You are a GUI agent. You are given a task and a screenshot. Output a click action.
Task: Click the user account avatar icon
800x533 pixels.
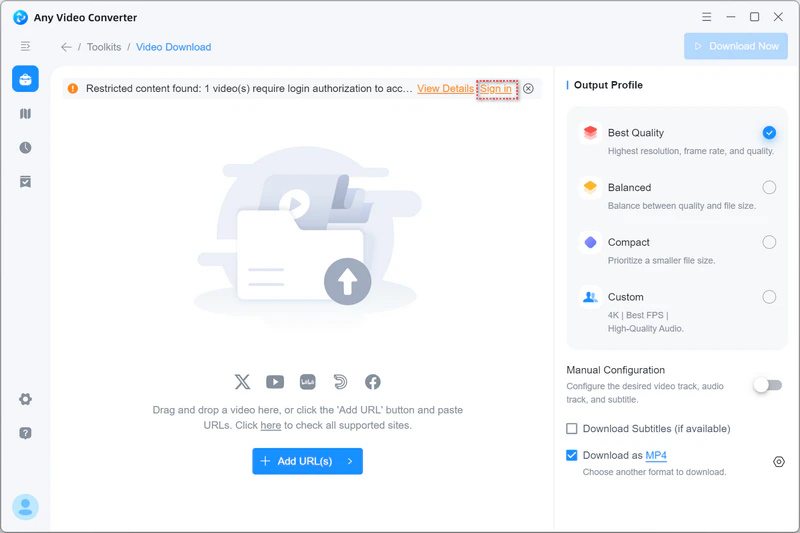pos(26,507)
